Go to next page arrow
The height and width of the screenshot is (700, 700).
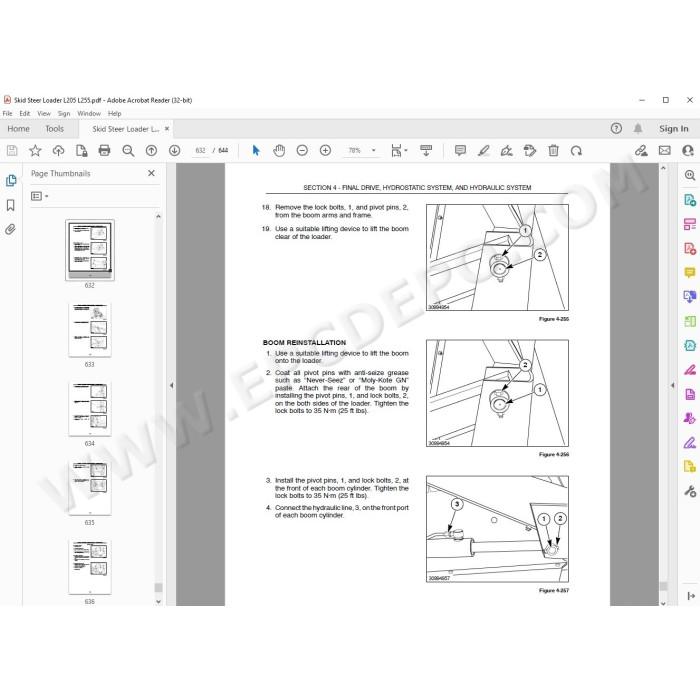click(x=175, y=151)
